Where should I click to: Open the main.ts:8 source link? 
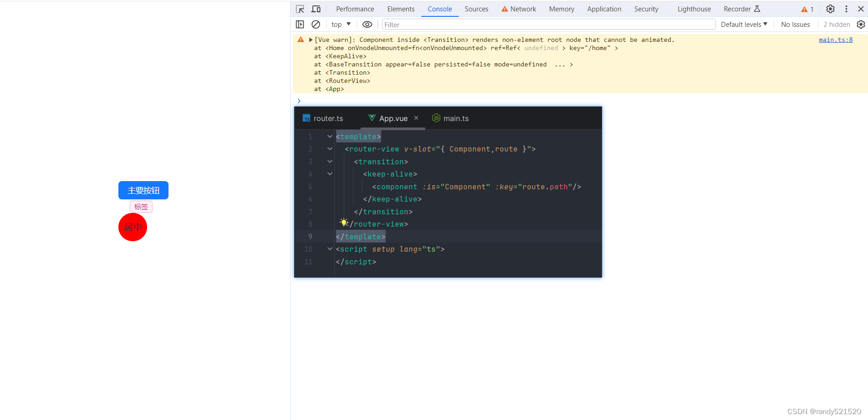[836, 40]
